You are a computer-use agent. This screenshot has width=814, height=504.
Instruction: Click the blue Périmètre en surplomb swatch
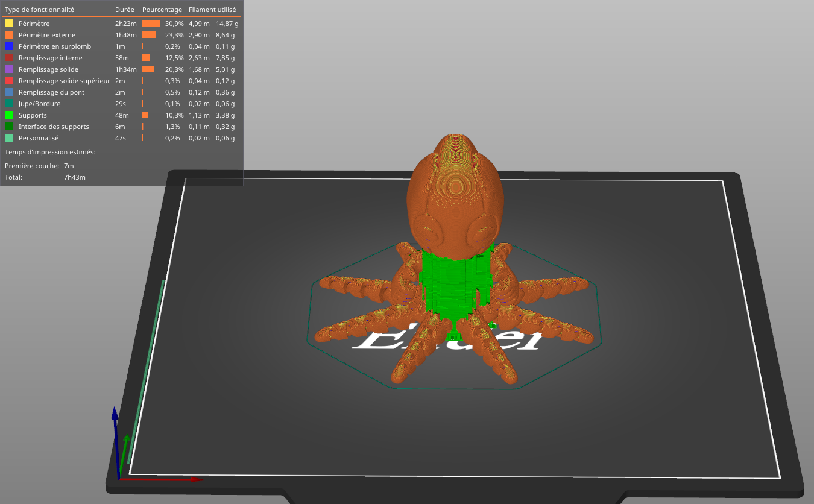point(9,46)
